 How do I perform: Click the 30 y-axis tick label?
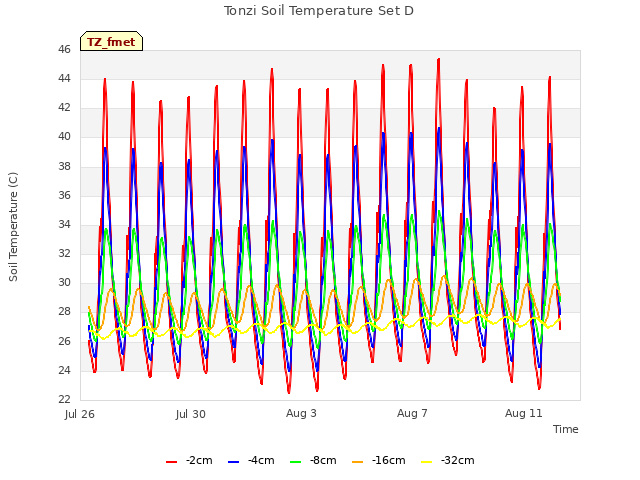click(64, 283)
